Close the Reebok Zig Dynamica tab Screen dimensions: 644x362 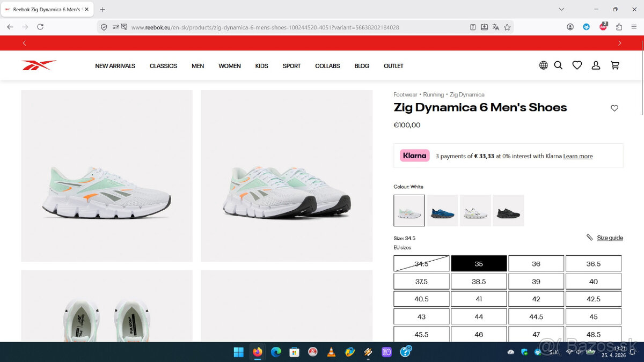[86, 9]
